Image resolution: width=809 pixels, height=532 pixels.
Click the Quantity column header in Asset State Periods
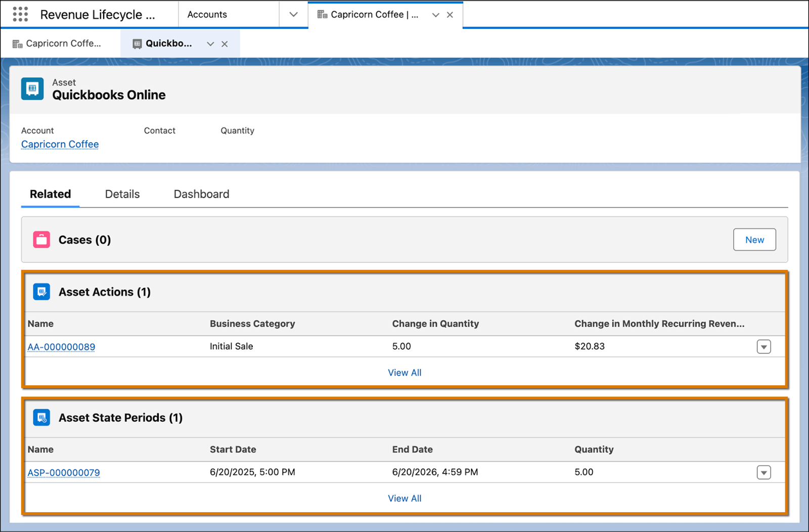click(594, 449)
